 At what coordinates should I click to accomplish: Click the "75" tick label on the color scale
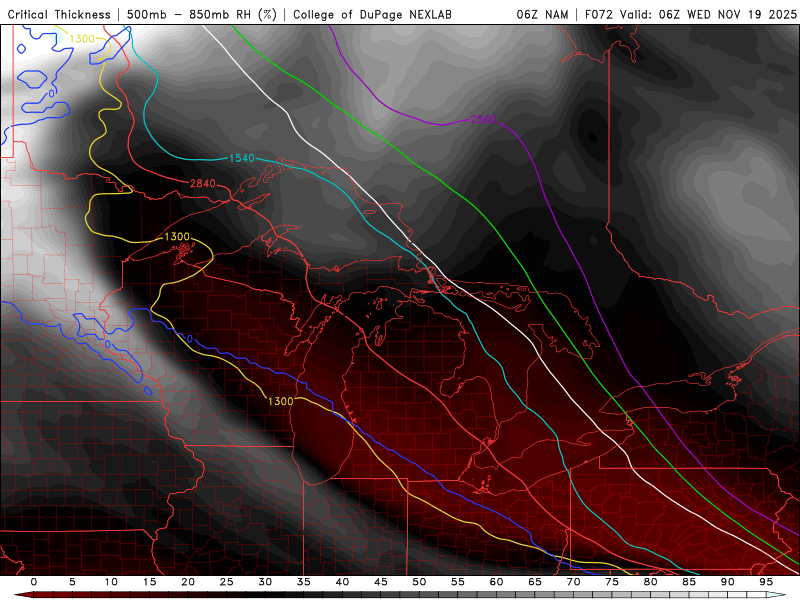612,582
